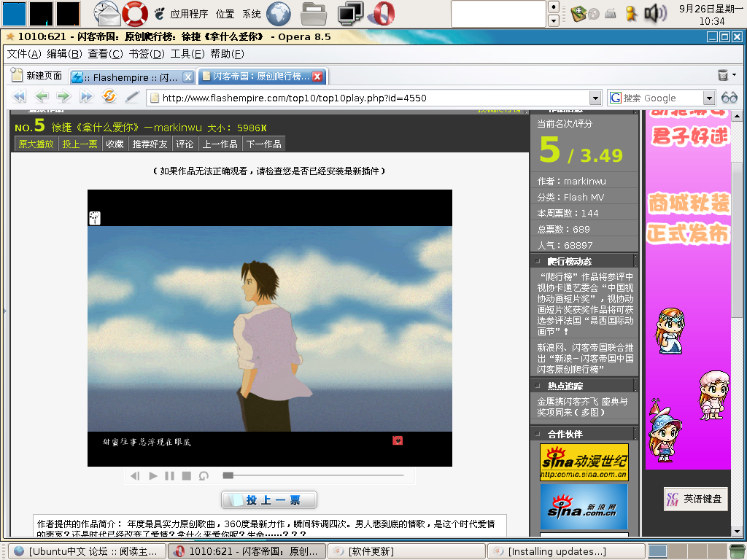747x560 pixels.
Task: Click the volume speaker icon
Action: [655, 13]
